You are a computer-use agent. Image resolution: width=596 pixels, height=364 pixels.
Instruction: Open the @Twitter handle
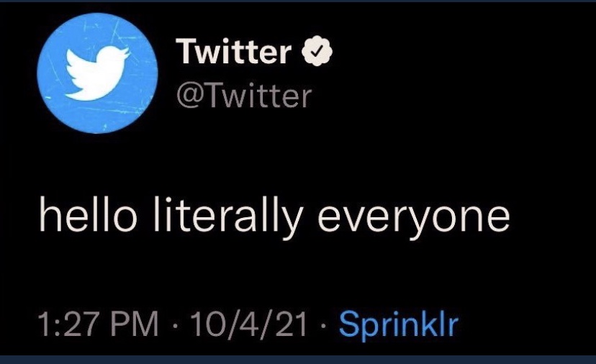coord(244,96)
